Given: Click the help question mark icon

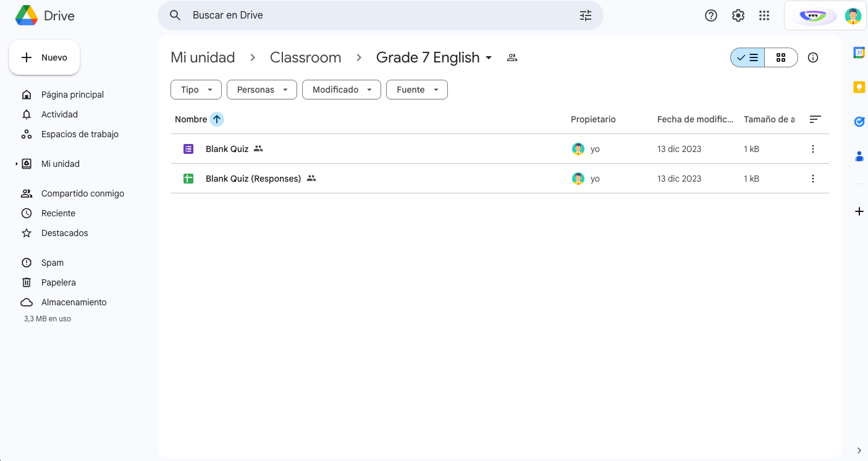Looking at the screenshot, I should pos(711,15).
